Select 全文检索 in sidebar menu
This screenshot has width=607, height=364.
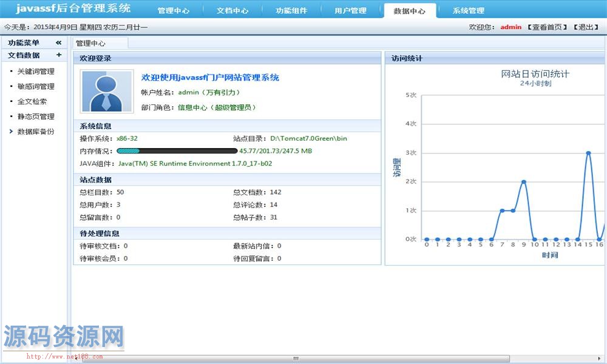33,101
